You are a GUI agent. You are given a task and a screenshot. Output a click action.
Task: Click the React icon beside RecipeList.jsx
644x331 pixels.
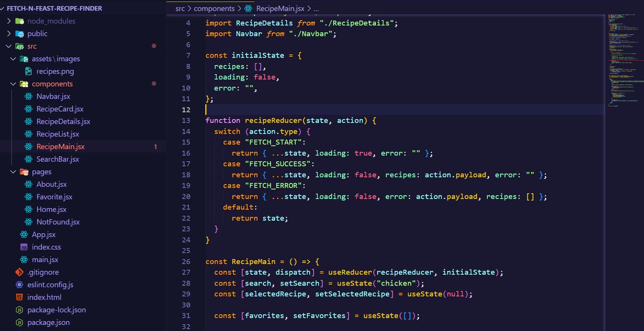(28, 134)
